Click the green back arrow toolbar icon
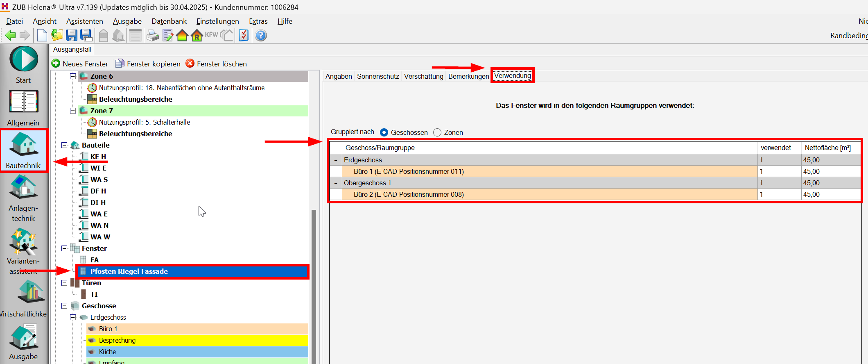The width and height of the screenshot is (868, 364). (10, 36)
